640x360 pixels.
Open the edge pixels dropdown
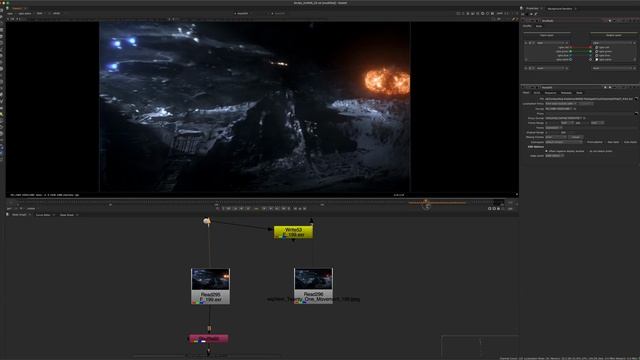[x=554, y=156]
